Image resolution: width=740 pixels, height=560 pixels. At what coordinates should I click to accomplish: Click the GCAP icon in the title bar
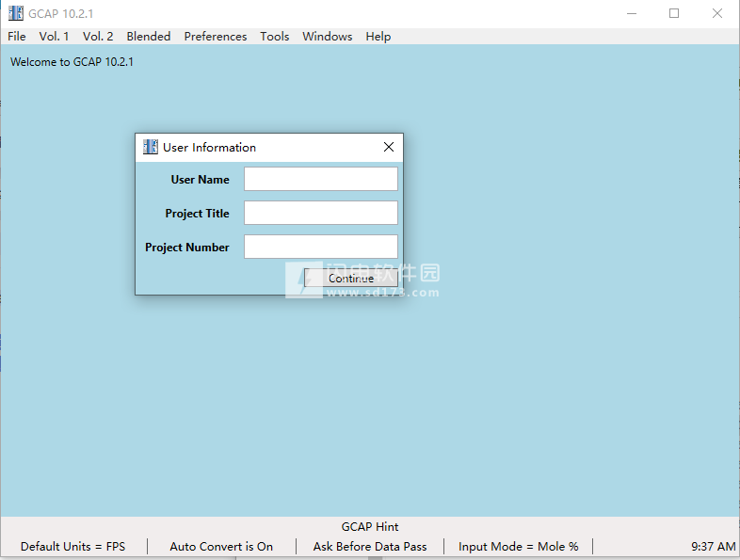coord(16,13)
